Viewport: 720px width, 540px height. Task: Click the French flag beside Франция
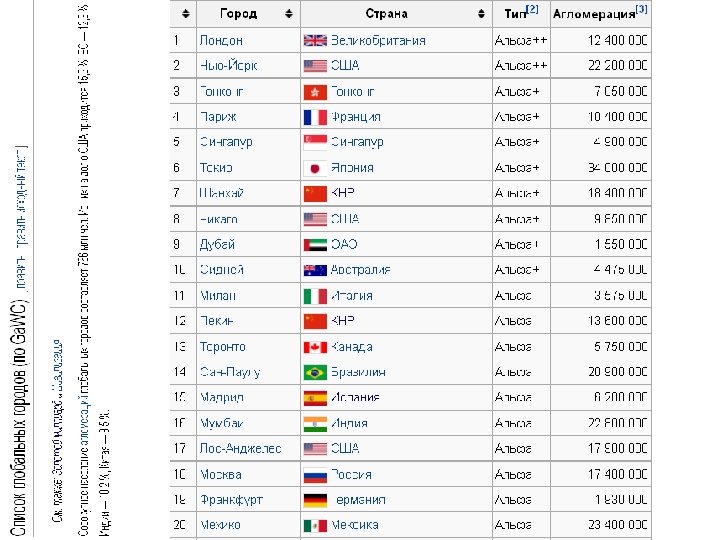click(x=315, y=117)
